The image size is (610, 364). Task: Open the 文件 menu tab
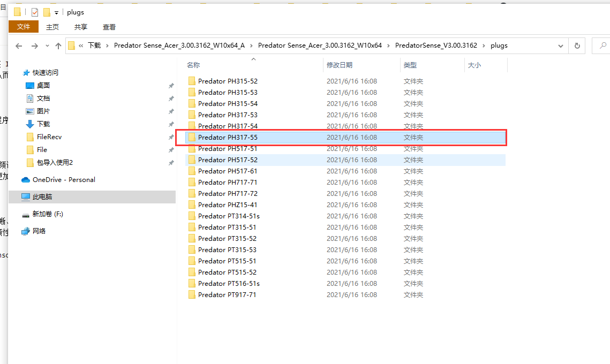[x=24, y=27]
